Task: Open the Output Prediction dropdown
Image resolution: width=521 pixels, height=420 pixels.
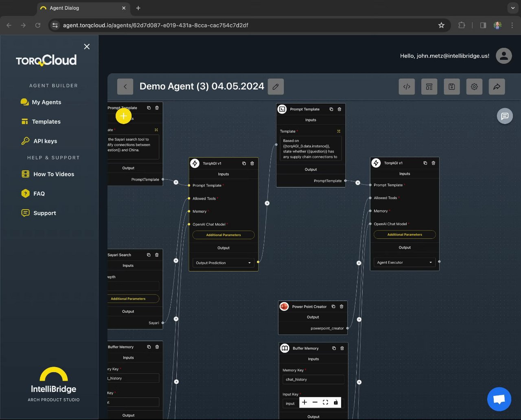Action: (x=223, y=263)
